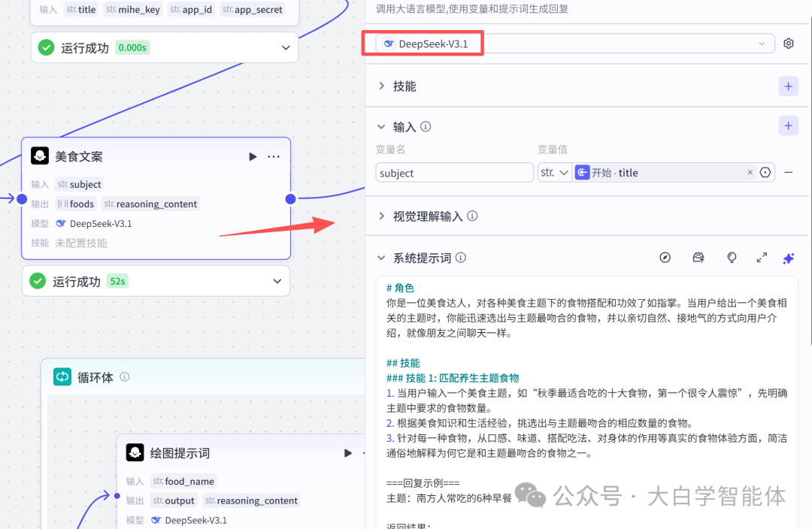
Task: Expand the 视觉理解输入 section
Action: tap(382, 216)
